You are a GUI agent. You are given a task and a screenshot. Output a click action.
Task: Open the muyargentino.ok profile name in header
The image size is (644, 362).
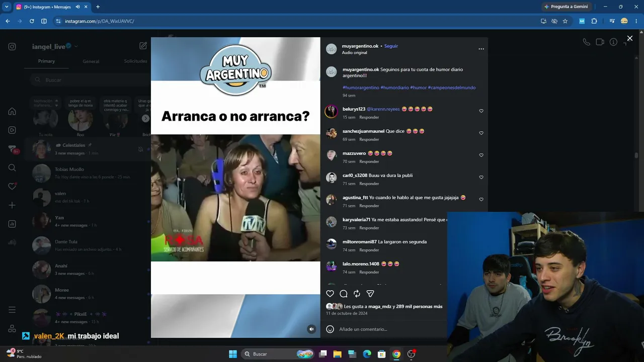(360, 46)
